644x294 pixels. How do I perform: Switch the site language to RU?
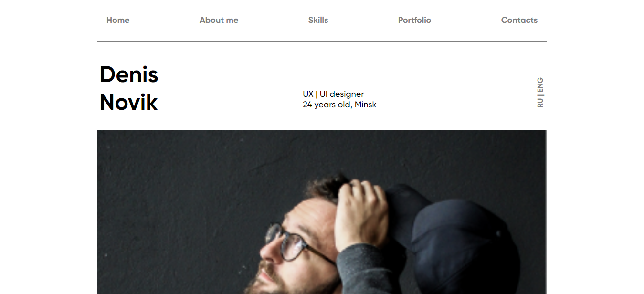point(540,103)
